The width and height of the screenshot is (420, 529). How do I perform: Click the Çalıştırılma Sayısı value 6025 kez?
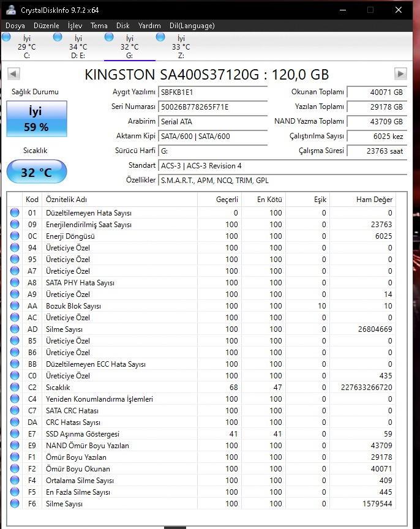(377, 137)
